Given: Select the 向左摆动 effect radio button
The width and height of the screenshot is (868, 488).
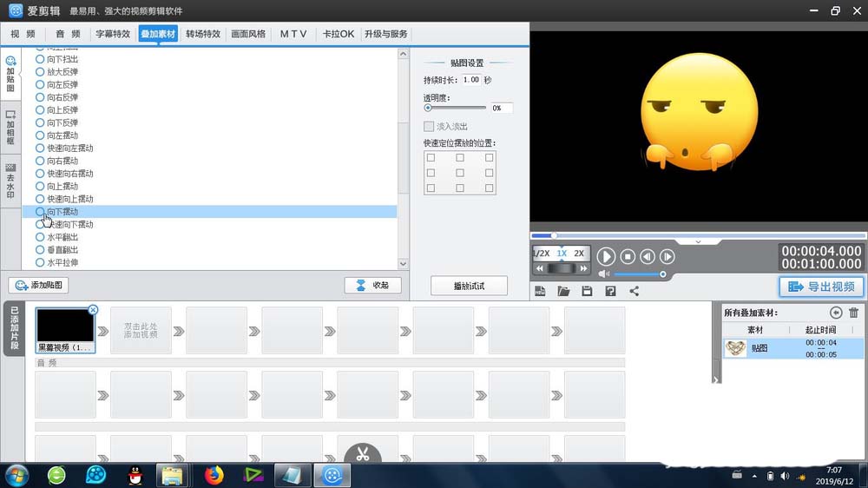Looking at the screenshot, I should (40, 135).
